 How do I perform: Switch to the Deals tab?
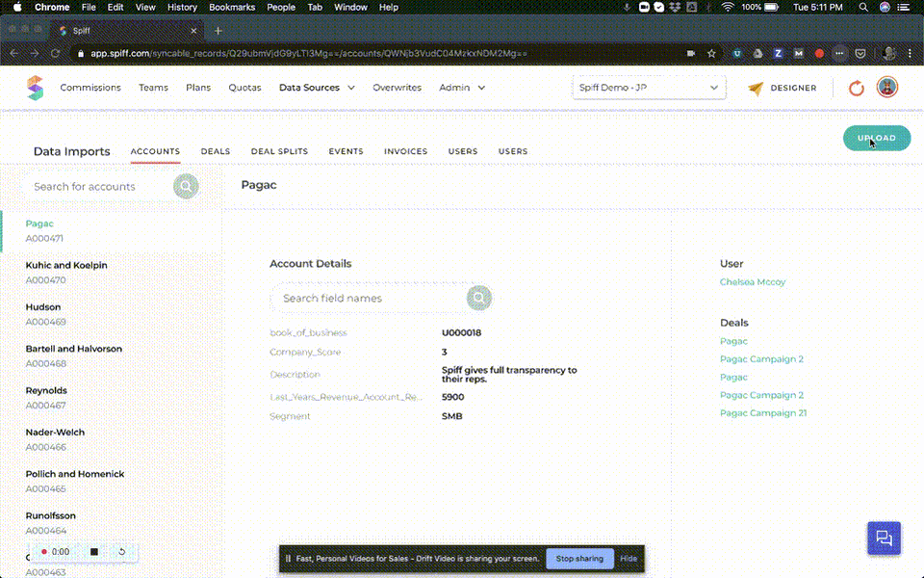tap(215, 151)
